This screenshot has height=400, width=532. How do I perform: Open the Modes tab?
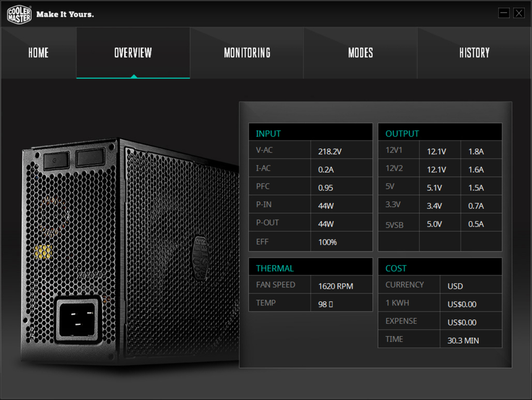[361, 53]
